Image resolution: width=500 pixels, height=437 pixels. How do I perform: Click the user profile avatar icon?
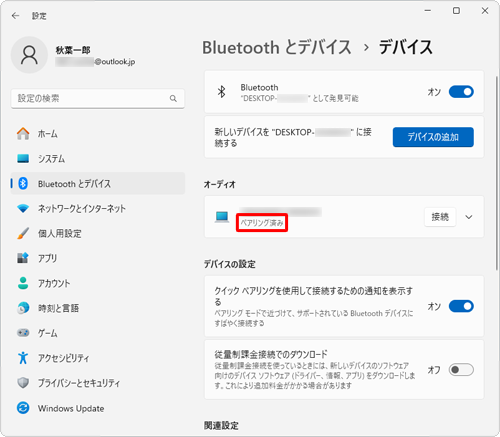(29, 55)
